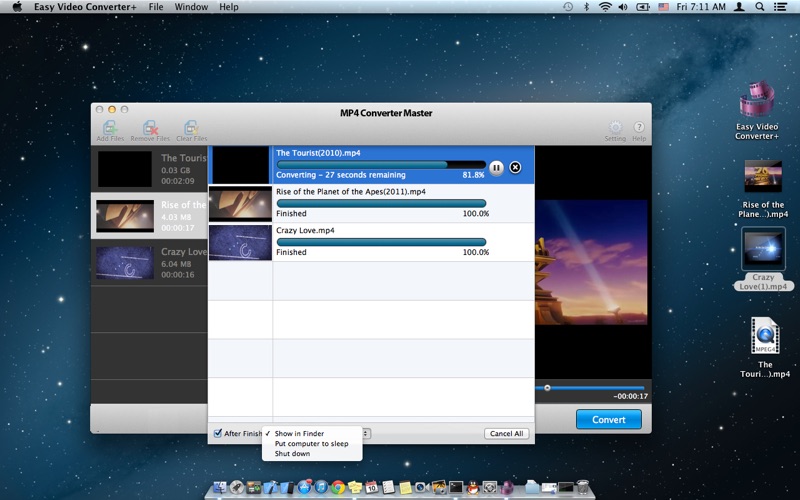Open Trash in the Dock
Viewport: 800px width, 500px height.
click(582, 488)
